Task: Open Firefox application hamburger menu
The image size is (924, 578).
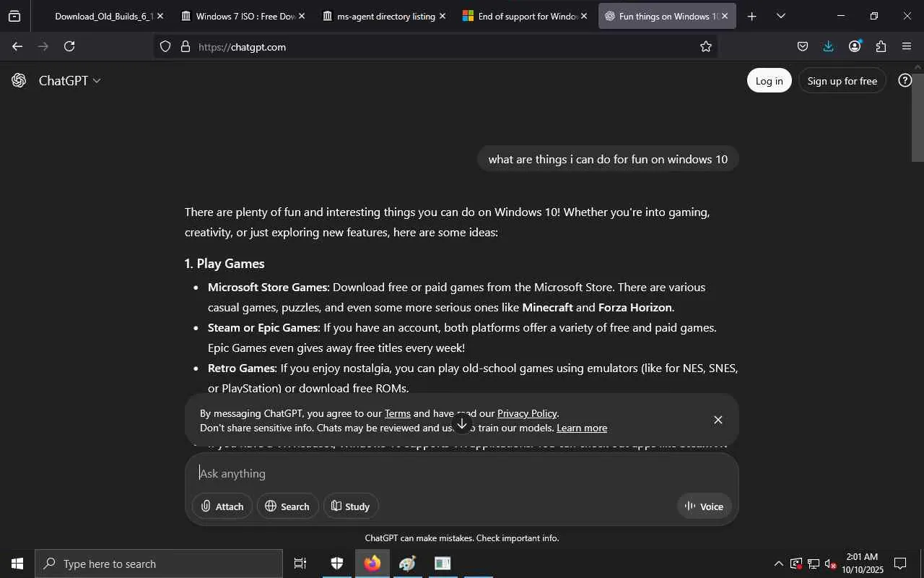Action: click(x=907, y=46)
